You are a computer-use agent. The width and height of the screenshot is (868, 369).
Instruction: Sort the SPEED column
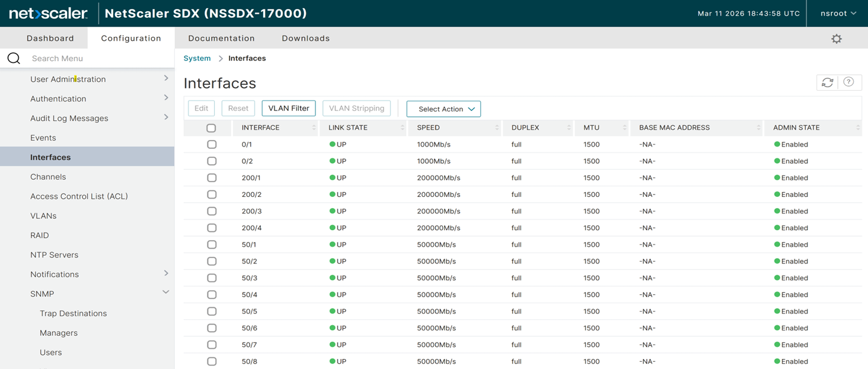496,128
